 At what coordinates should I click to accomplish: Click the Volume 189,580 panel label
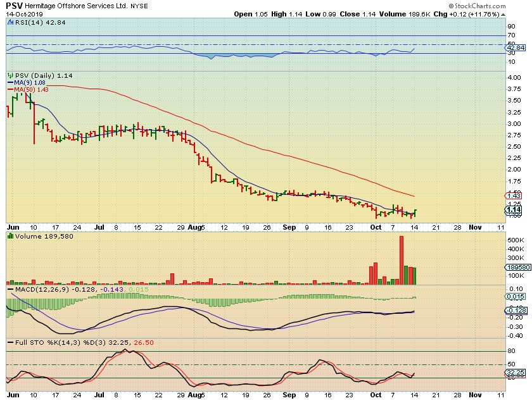pyautogui.click(x=44, y=236)
